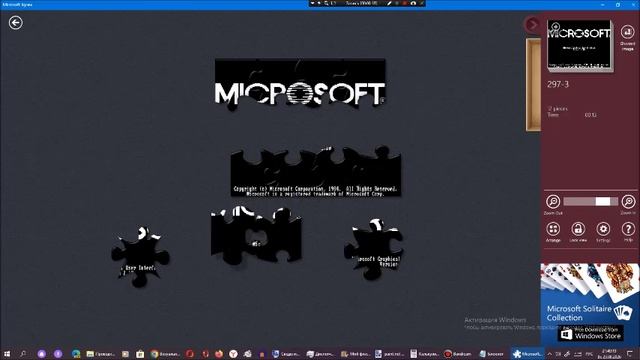640x360 pixels.
Task: Open the wooden piece tray
Action: coord(533,84)
